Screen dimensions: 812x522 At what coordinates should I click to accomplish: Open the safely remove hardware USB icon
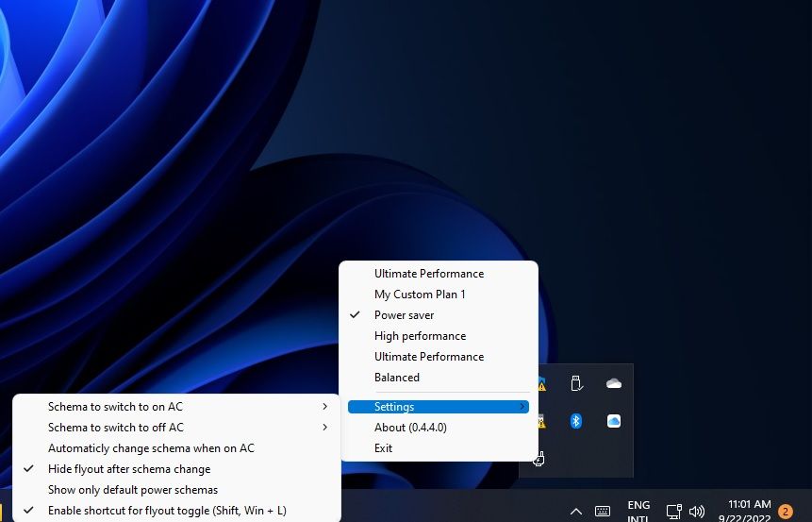tap(576, 383)
